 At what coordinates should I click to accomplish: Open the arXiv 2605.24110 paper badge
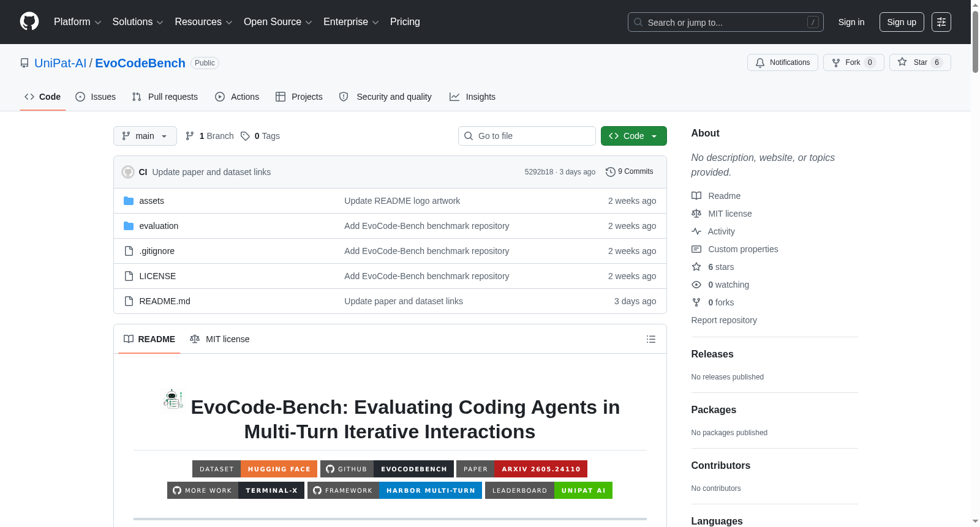[522, 469]
